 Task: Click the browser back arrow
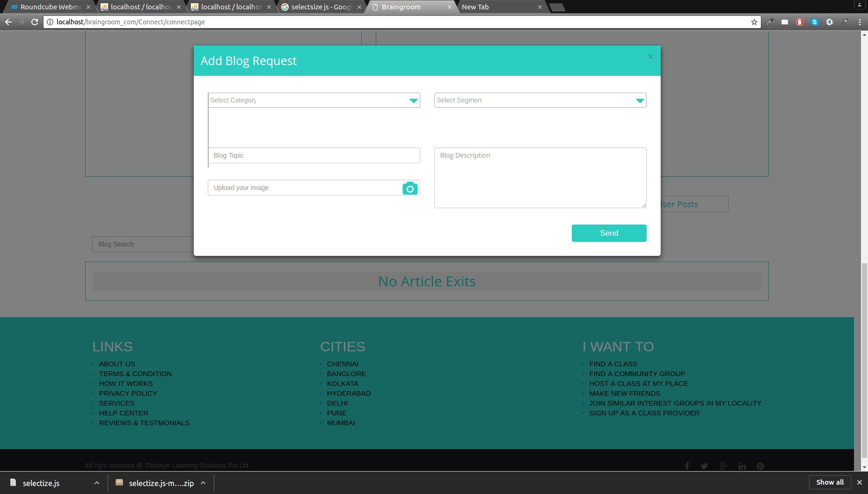[8, 22]
